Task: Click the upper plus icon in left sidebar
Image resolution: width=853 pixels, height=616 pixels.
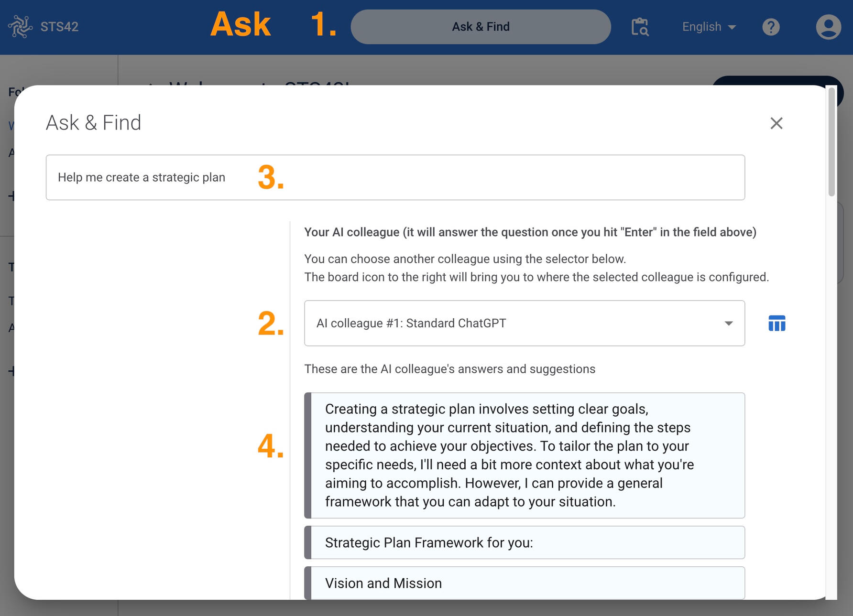Action: (x=11, y=196)
